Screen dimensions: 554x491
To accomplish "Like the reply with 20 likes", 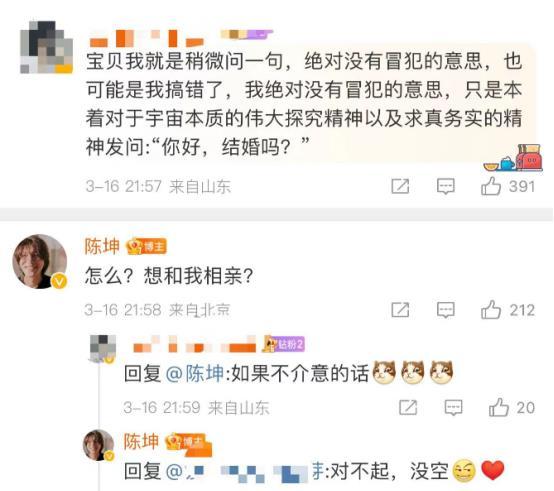I will pyautogui.click(x=512, y=408).
